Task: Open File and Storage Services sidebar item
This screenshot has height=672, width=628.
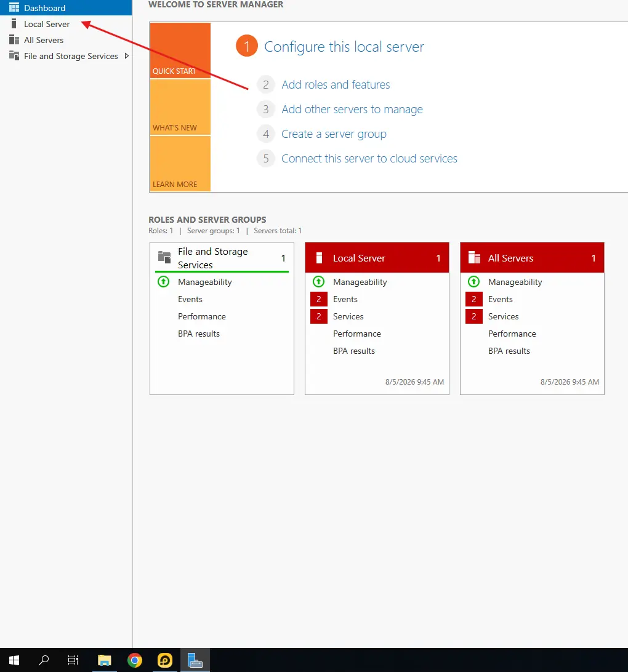Action: 66,56
